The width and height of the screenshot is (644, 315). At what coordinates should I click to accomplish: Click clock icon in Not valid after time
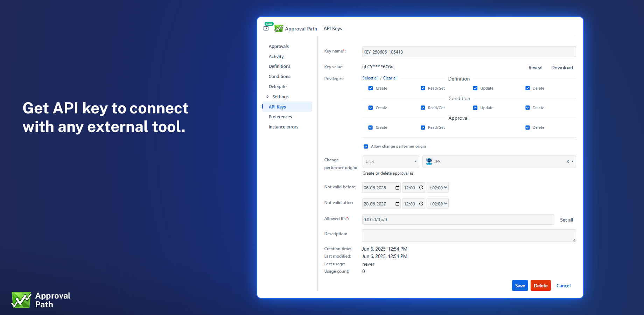421,204
